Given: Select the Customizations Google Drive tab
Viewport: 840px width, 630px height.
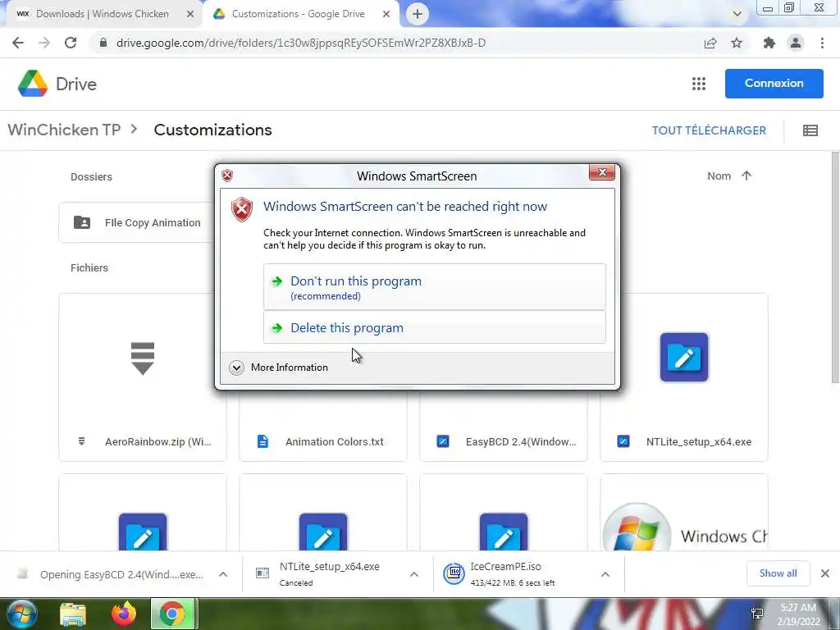Looking at the screenshot, I should (299, 14).
